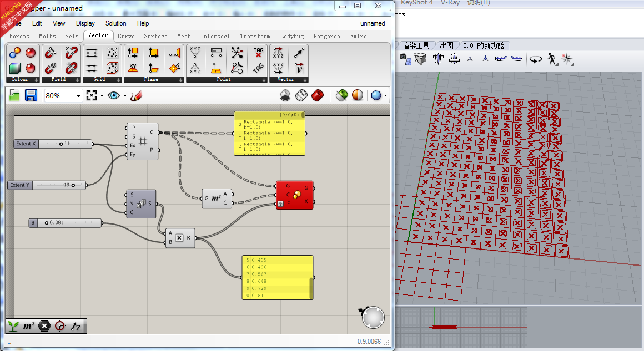Pick the Square grid component icon
Screen dimensions: 644x351
click(x=92, y=68)
